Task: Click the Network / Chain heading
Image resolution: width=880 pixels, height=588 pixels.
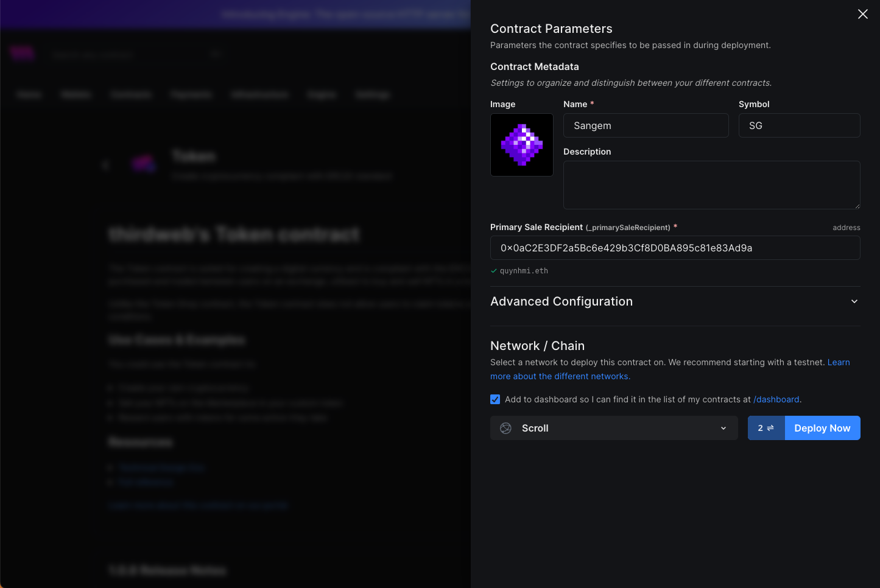Action: (x=537, y=346)
